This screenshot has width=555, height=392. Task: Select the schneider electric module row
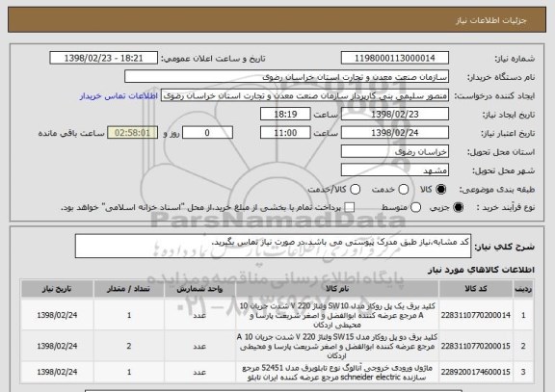click(277, 372)
